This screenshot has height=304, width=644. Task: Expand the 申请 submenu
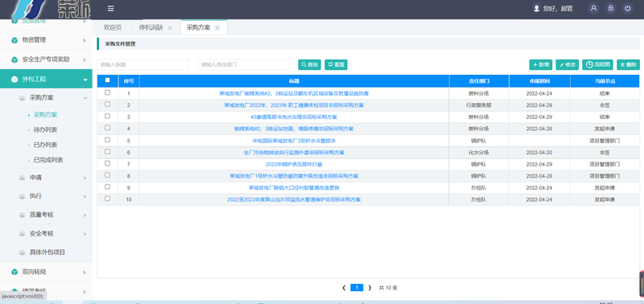pos(85,178)
